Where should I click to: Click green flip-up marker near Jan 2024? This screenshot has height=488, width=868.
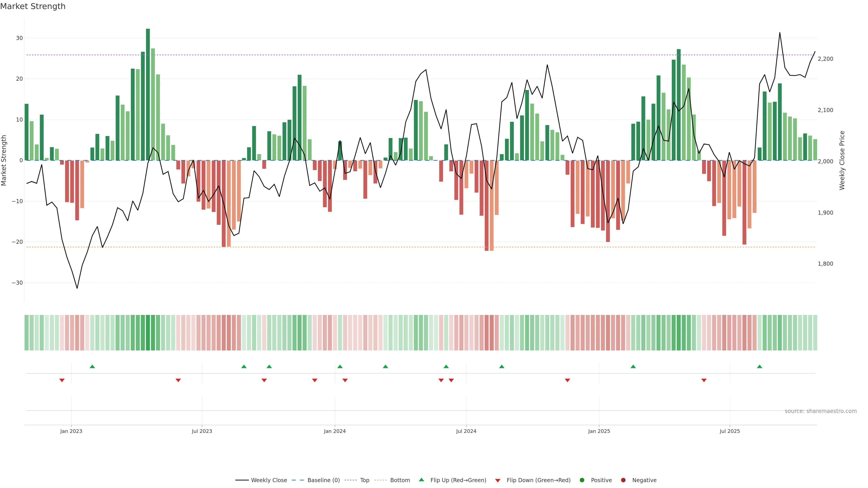pyautogui.click(x=340, y=366)
